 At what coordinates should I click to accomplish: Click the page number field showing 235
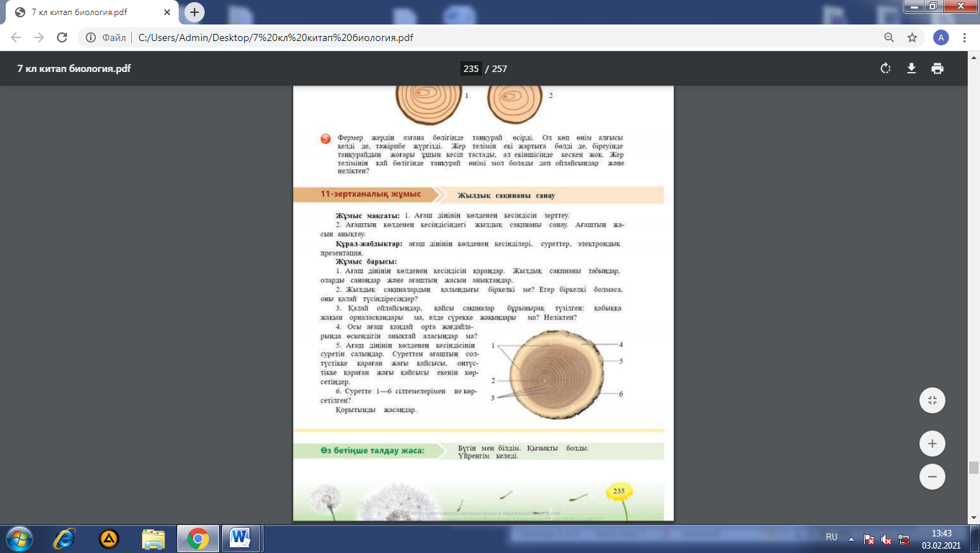click(471, 69)
